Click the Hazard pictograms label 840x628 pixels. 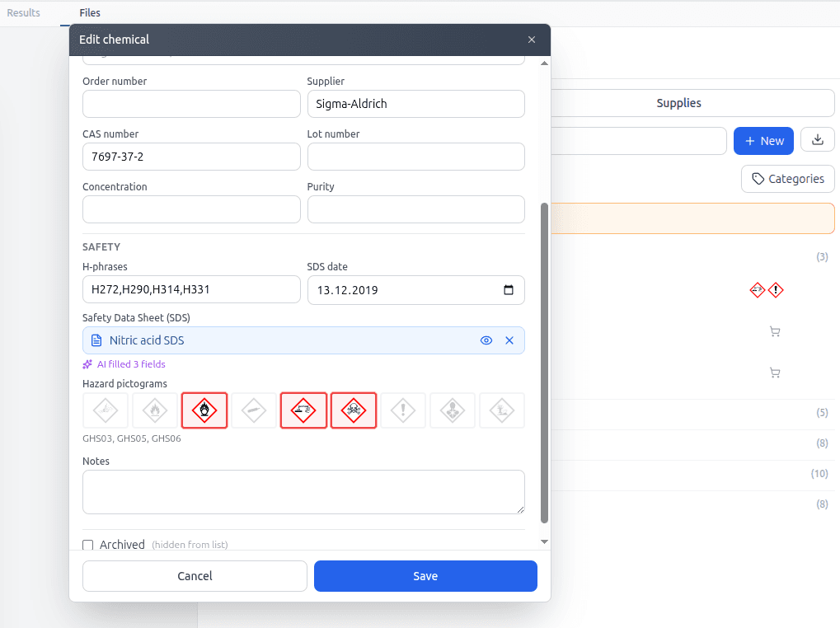pyautogui.click(x=124, y=384)
